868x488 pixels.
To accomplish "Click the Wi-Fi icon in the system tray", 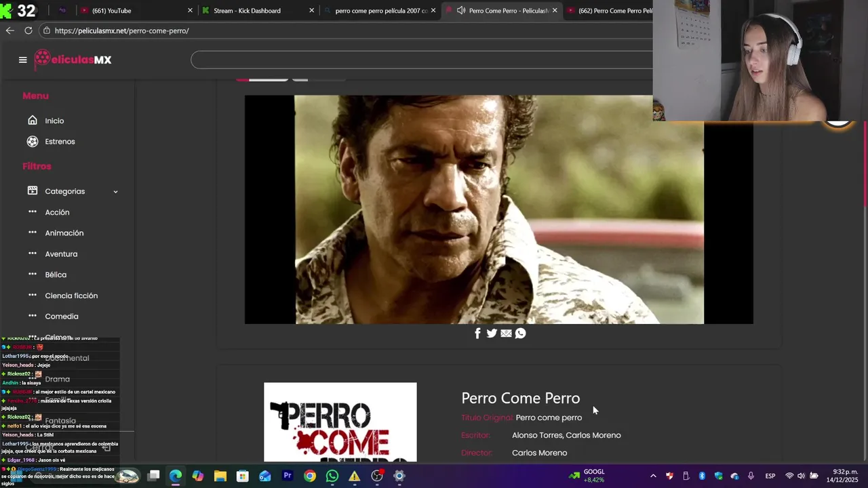I will [789, 476].
